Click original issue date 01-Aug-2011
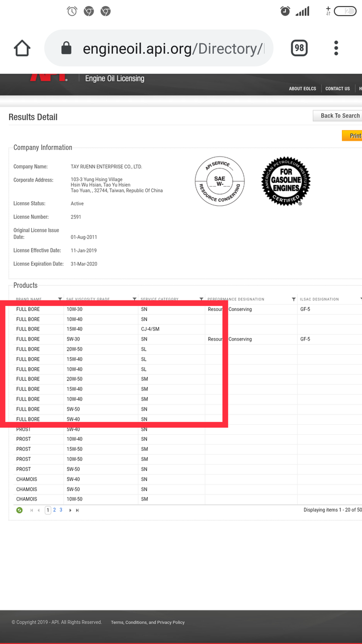 (84, 237)
